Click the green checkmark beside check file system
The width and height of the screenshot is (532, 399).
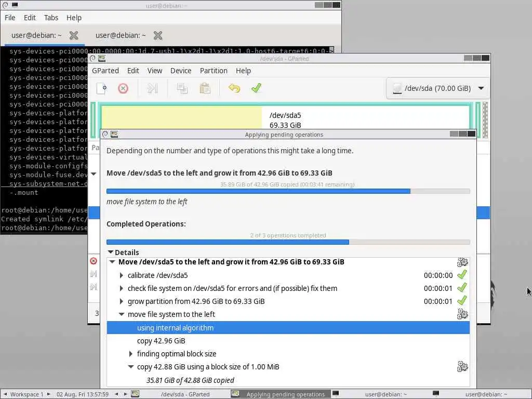pos(462,288)
